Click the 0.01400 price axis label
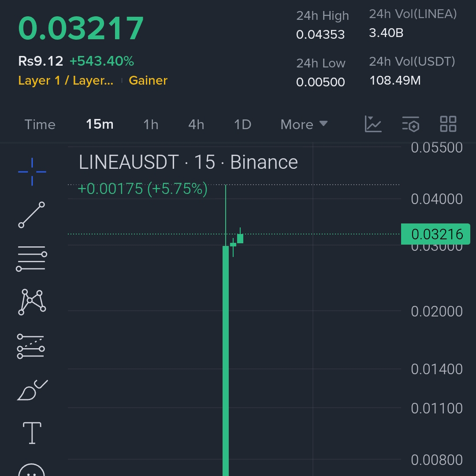Screen dimensions: 476x476 coord(437,369)
